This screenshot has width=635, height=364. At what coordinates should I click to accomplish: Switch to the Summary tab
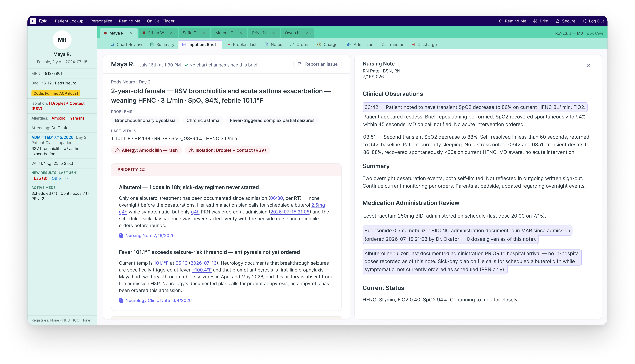[162, 44]
